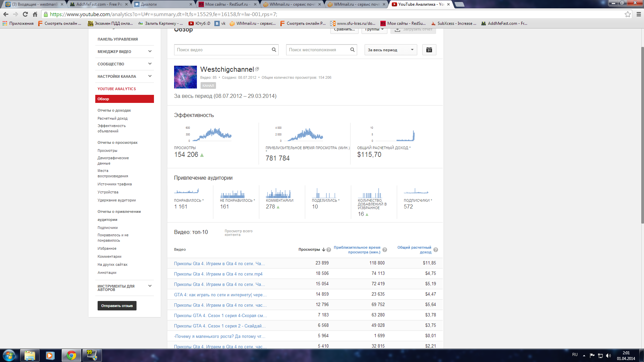The height and width of the screenshot is (362, 644).
Task: Open the За весь период dropdown
Action: click(391, 50)
